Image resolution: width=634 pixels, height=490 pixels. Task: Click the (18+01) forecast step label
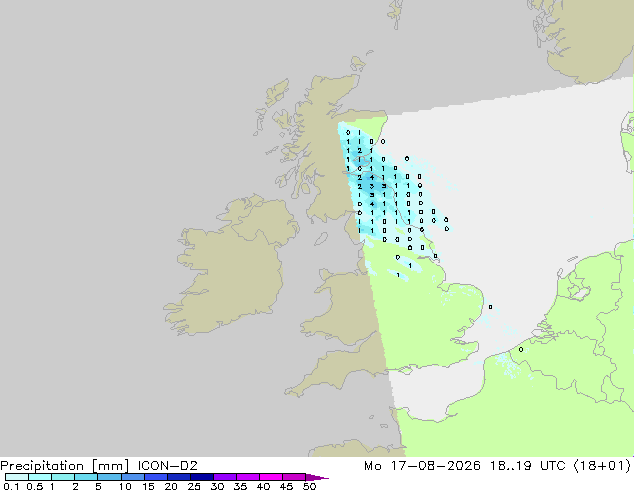tap(602, 466)
